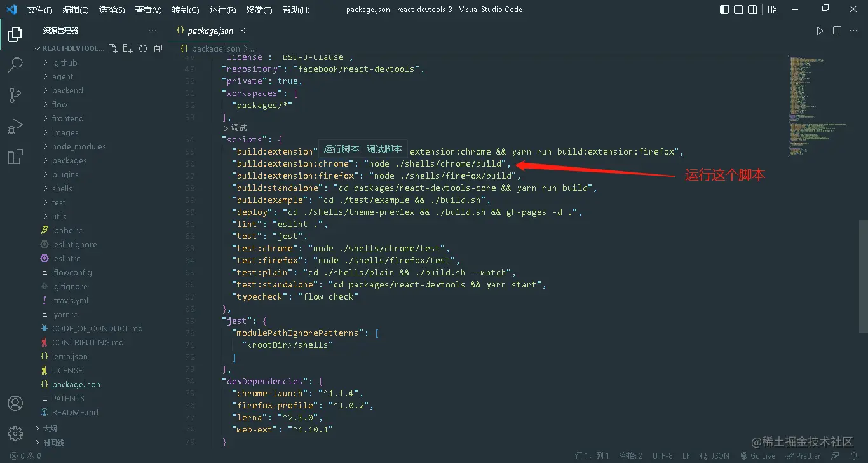Open the Manage gear icon
This screenshot has height=463, width=868.
pyautogui.click(x=15, y=434)
